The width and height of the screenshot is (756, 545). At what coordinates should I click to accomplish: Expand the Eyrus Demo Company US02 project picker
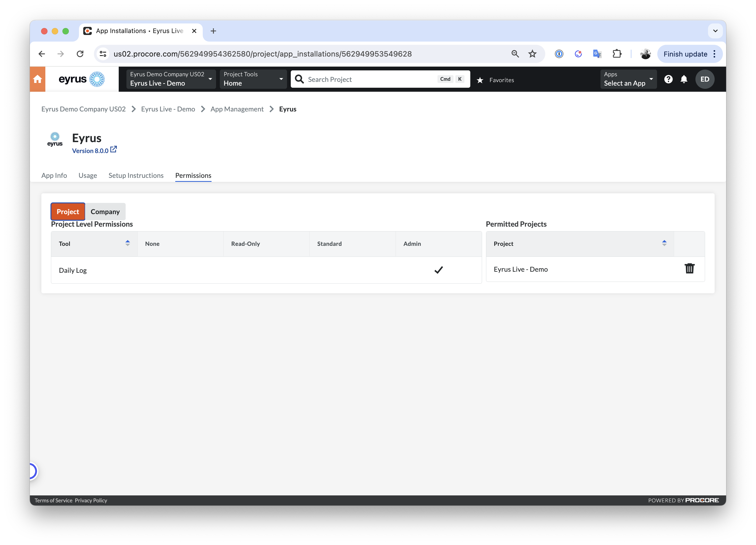171,79
